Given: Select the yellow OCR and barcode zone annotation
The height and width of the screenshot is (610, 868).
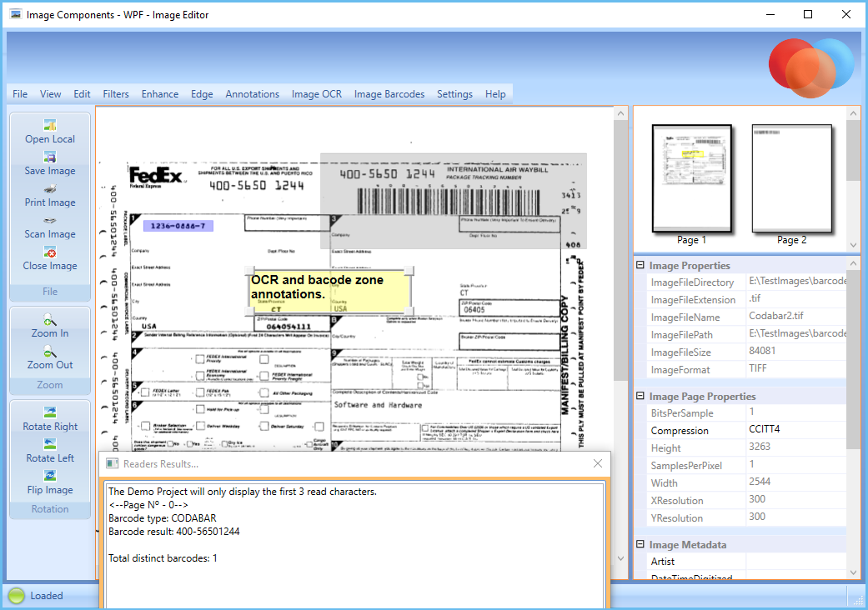Looking at the screenshot, I should coord(329,292).
